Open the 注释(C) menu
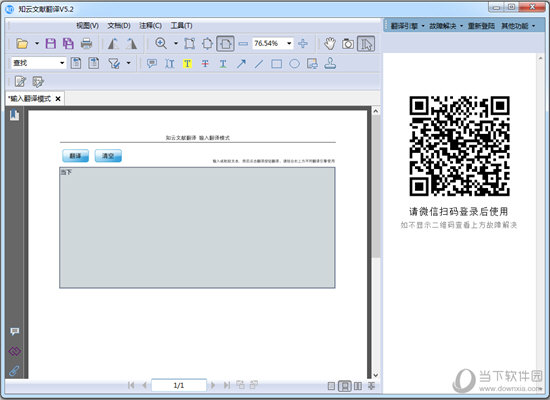 click(150, 26)
